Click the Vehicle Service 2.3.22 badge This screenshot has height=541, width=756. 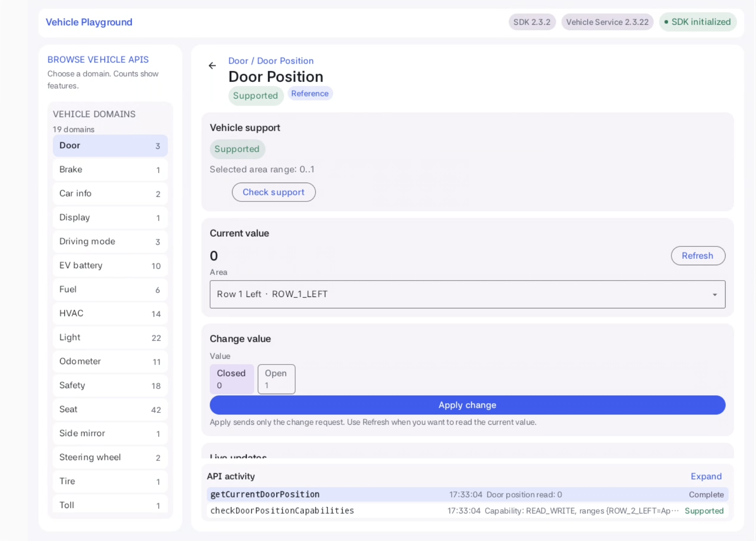pyautogui.click(x=607, y=22)
